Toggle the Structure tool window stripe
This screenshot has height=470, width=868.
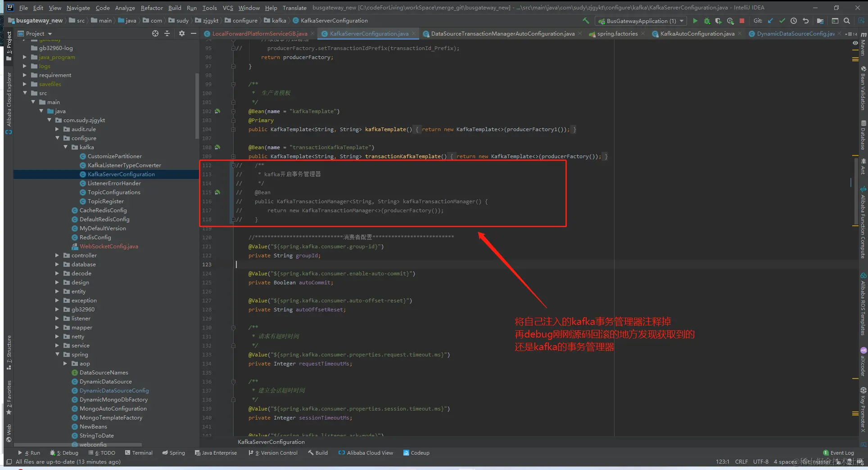tap(9, 352)
